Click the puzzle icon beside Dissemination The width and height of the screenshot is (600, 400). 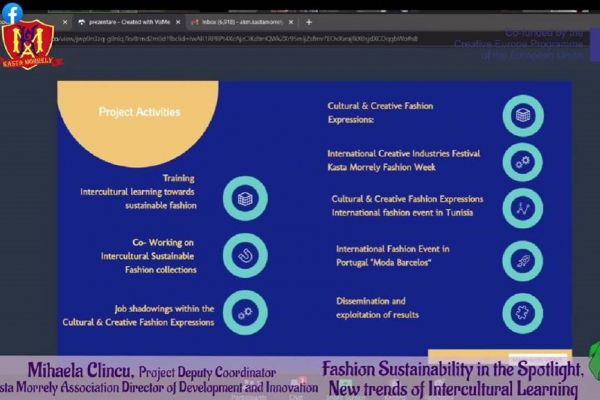coord(523,312)
